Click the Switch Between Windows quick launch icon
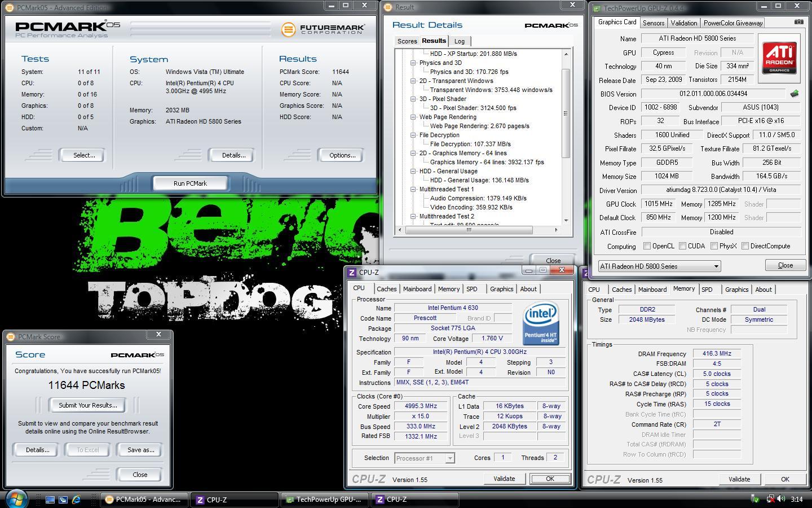The height and width of the screenshot is (508, 812). (x=63, y=500)
